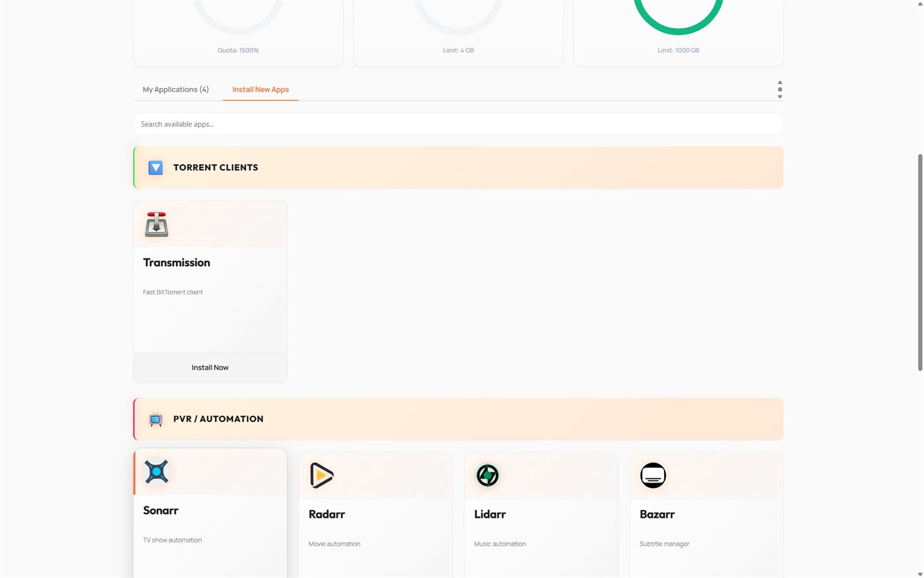Click the 'Subtitle manager' description

tap(664, 544)
